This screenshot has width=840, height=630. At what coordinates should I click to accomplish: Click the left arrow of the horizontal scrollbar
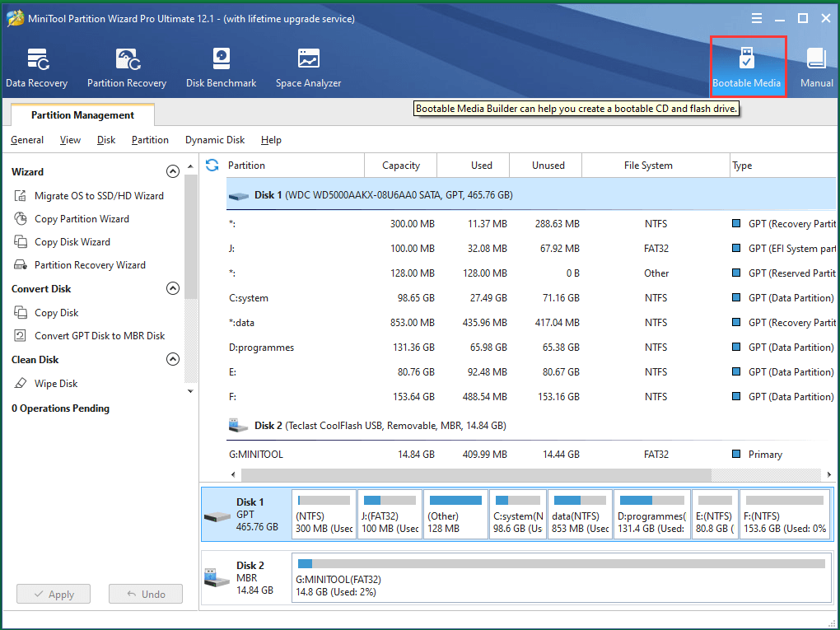(x=233, y=474)
